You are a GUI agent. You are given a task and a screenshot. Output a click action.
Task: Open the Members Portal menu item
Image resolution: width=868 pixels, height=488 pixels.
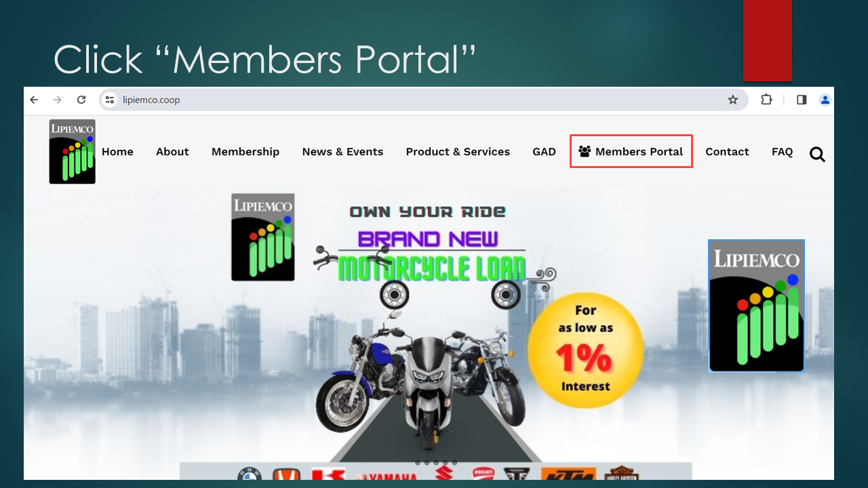(631, 151)
